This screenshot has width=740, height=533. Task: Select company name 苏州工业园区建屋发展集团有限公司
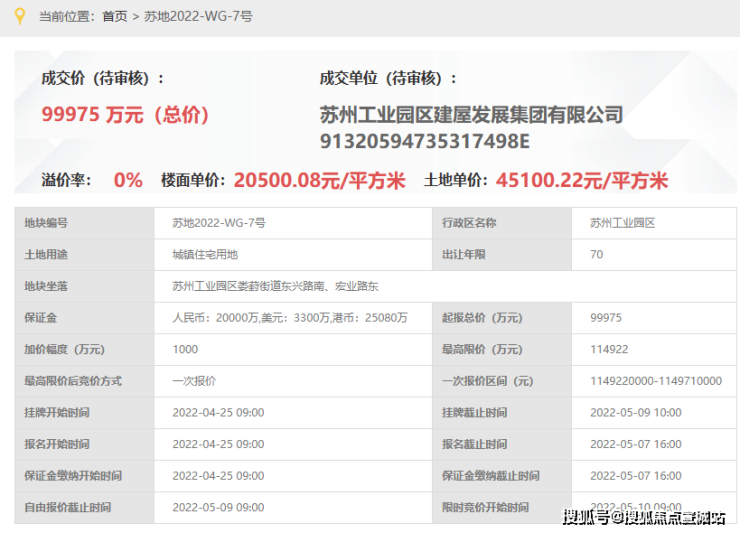pyautogui.click(x=471, y=115)
